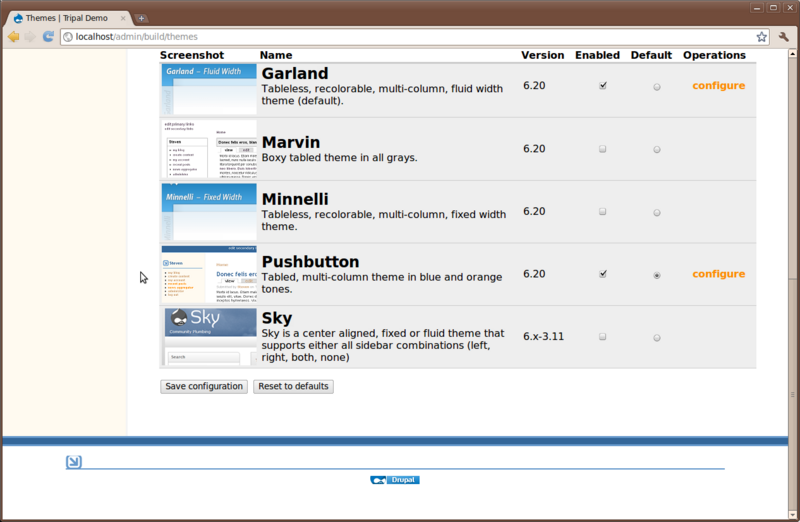The height and width of the screenshot is (522, 800).
Task: Click the Drupal badge in the footer
Action: coord(395,480)
